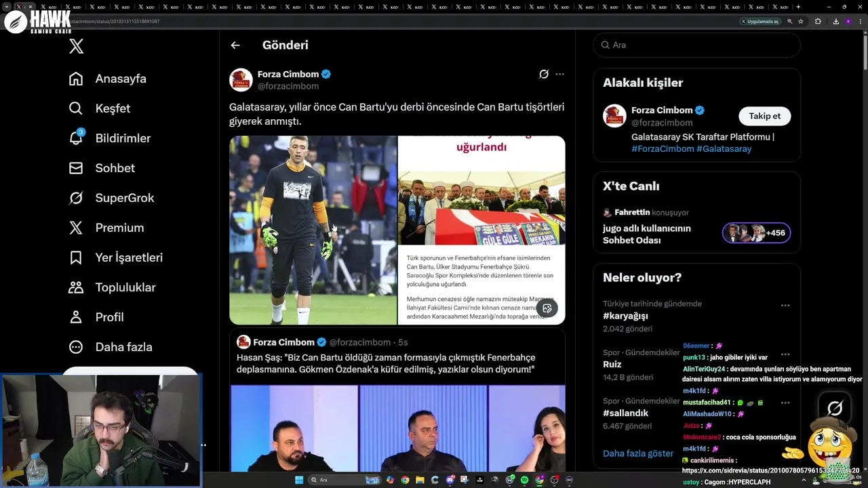This screenshot has width=868, height=488.
Task: Join jugo's Sohbet Odası live space
Action: (x=647, y=235)
